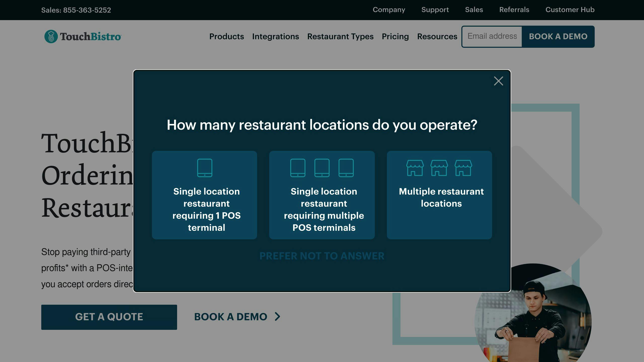Click the Get A Quote button
Image resolution: width=644 pixels, height=362 pixels.
click(109, 317)
